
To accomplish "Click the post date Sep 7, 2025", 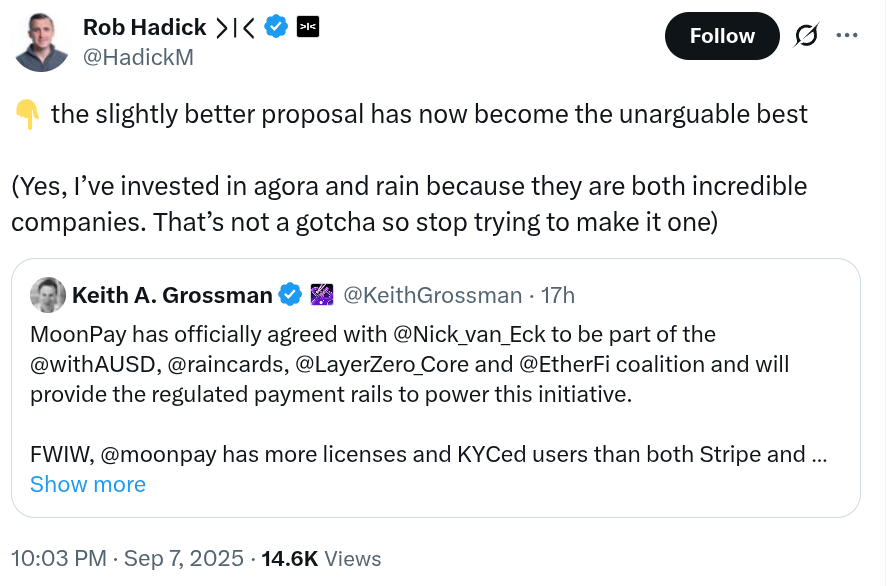I will [x=183, y=558].
